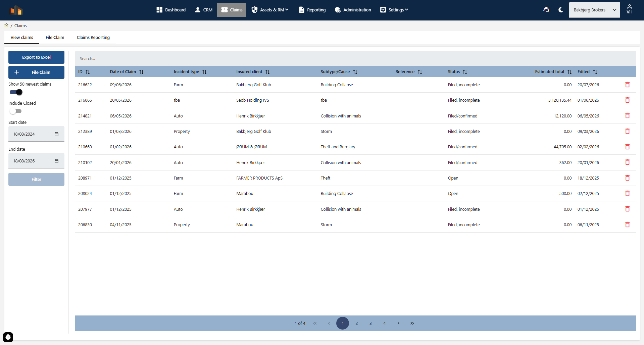This screenshot has height=345, width=644.
Task: Click the timer icon at bottom-left corner
Action: pos(8,337)
